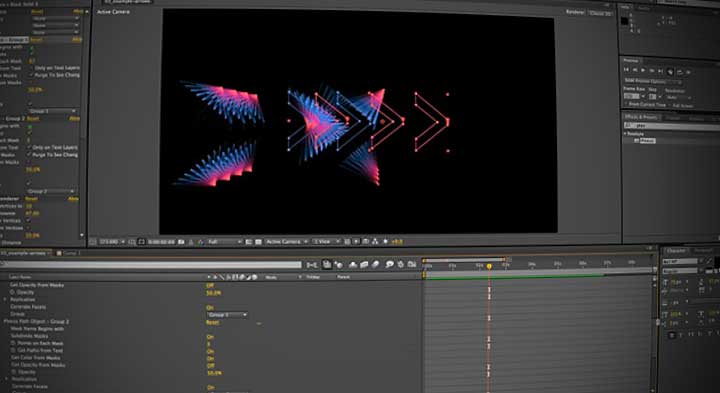Click the comp flowchart icon below viewer
This screenshot has height=393, width=720.
(375, 241)
